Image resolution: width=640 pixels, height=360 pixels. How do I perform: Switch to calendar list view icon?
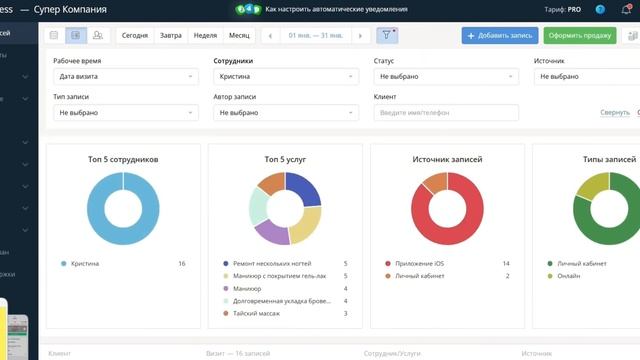point(54,35)
